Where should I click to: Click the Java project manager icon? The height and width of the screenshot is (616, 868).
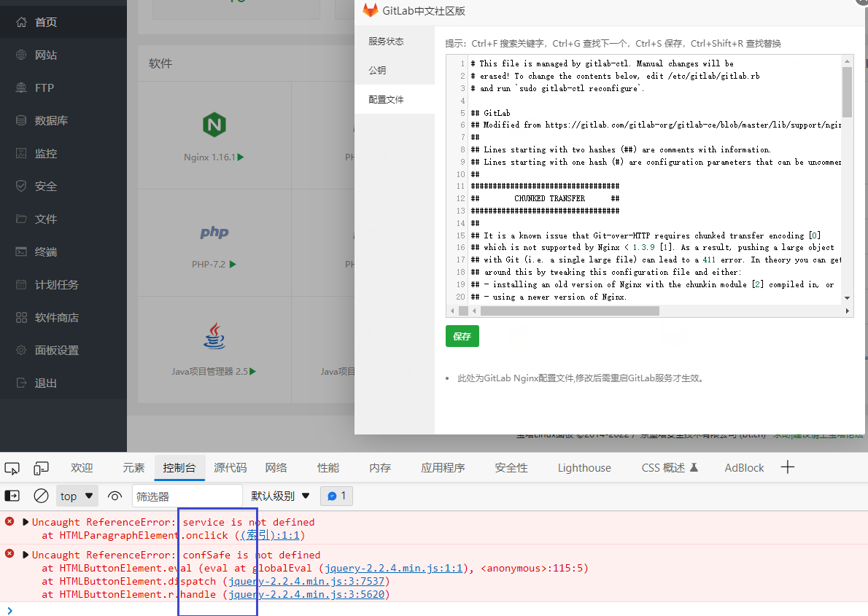click(214, 336)
